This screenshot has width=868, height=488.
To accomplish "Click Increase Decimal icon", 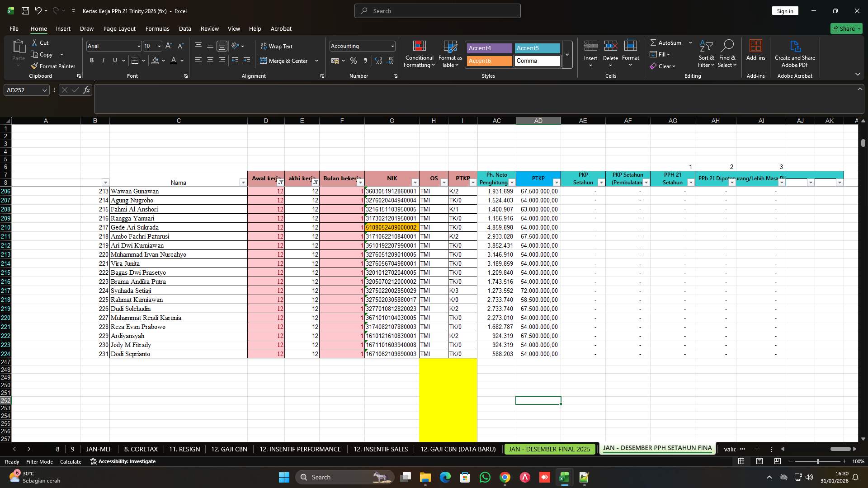I will (378, 61).
